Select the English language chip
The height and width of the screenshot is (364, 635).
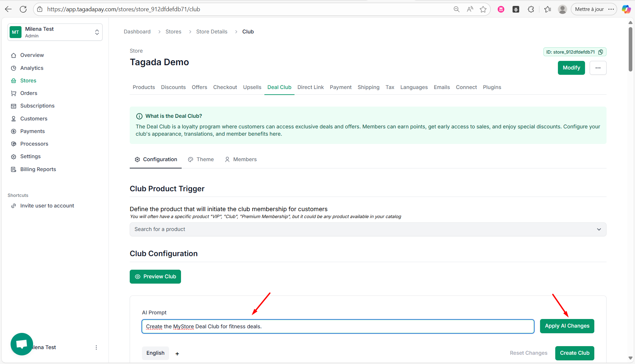pos(156,353)
